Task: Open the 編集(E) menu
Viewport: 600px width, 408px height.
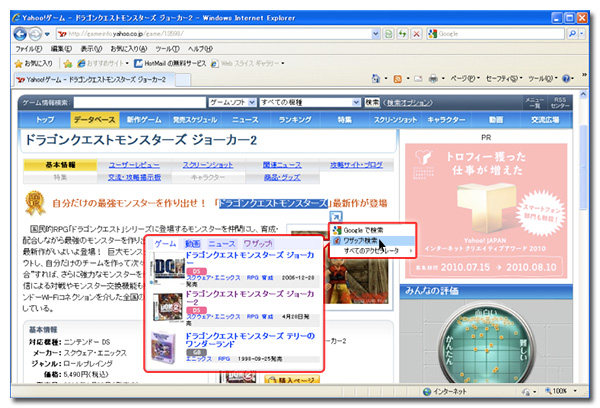Action: [61, 49]
